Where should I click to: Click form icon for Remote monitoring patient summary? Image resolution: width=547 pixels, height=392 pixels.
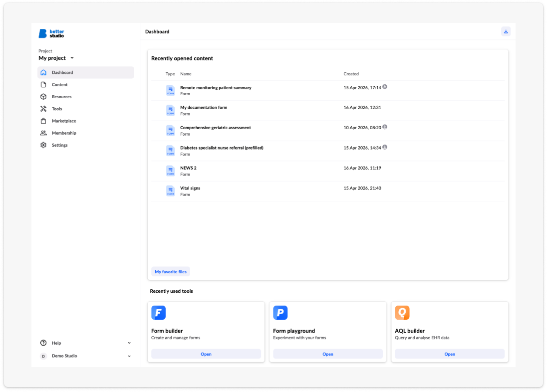tap(170, 90)
